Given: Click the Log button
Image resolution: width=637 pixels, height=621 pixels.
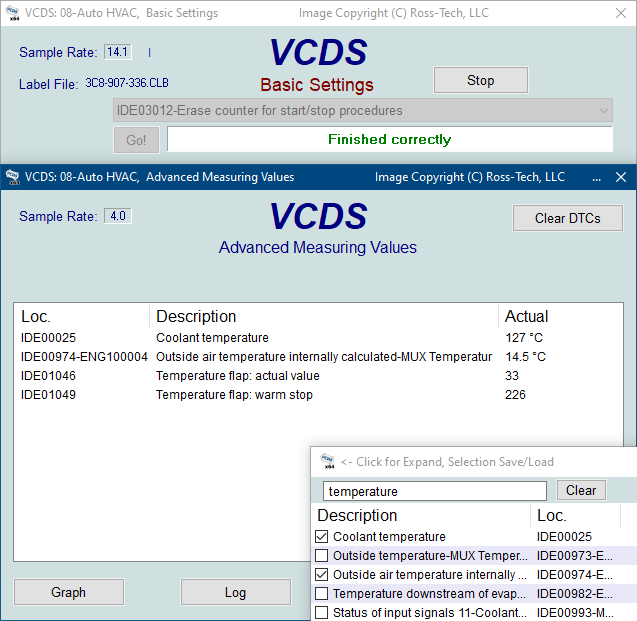Looking at the screenshot, I should click(x=236, y=592).
